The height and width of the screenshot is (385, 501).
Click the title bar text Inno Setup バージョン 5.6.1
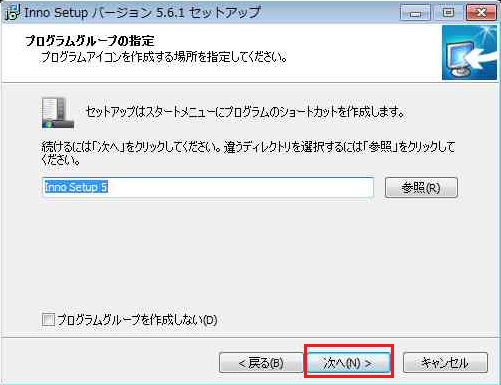(x=142, y=13)
